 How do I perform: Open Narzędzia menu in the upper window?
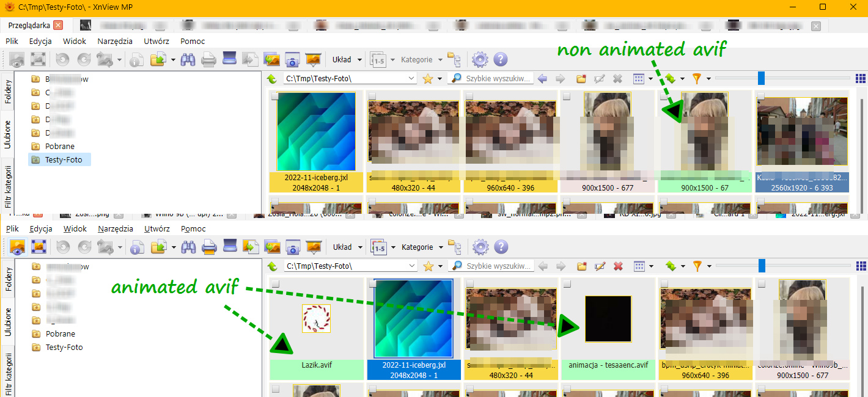pyautogui.click(x=115, y=41)
